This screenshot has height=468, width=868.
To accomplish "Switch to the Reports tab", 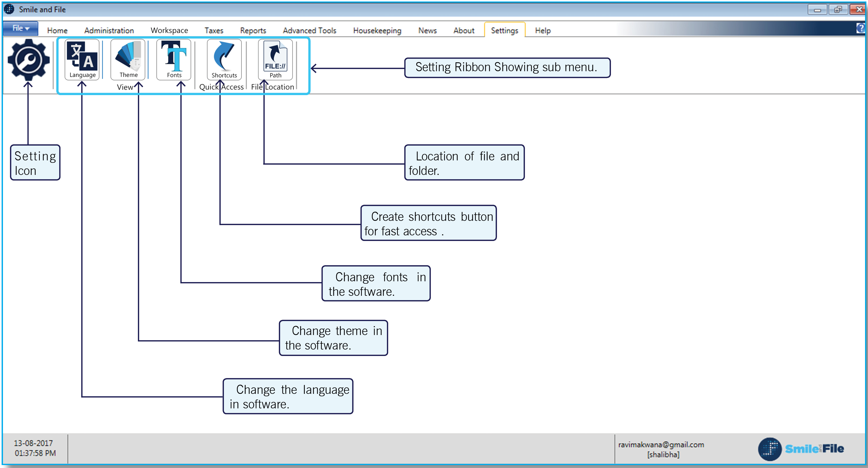I will point(253,30).
